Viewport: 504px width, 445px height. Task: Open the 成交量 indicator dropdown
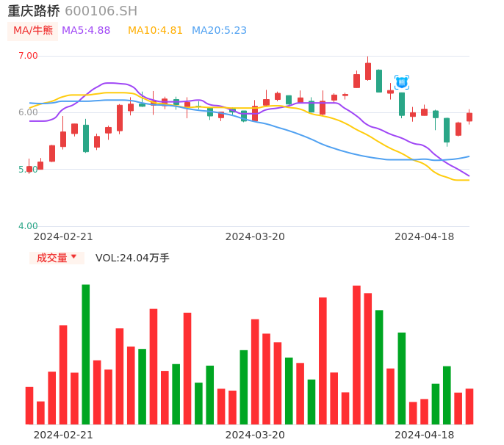click(x=57, y=258)
